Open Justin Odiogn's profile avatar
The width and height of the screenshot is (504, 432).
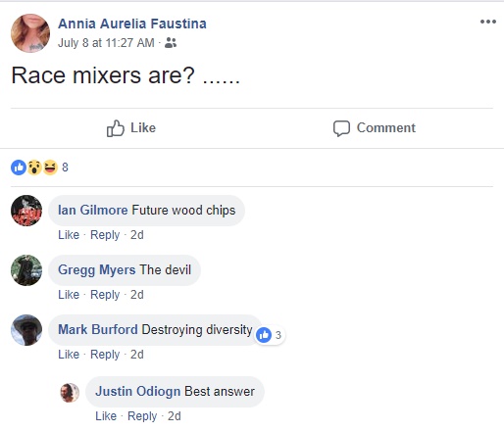tap(70, 393)
